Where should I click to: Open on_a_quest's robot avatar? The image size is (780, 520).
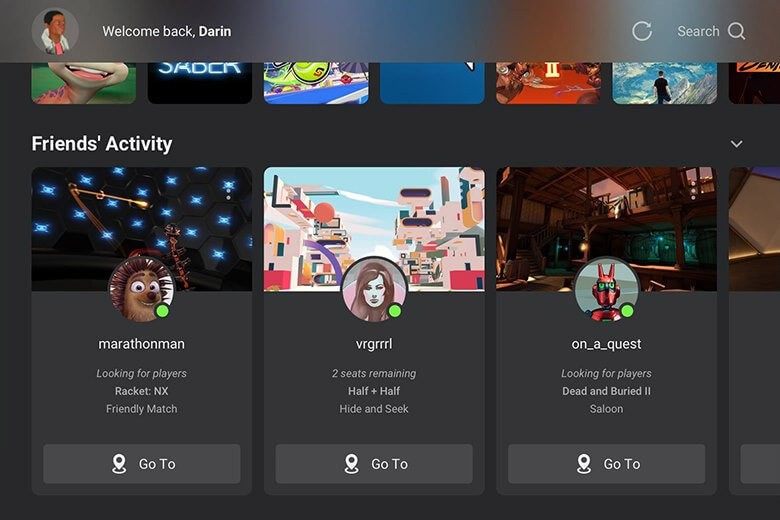(606, 289)
